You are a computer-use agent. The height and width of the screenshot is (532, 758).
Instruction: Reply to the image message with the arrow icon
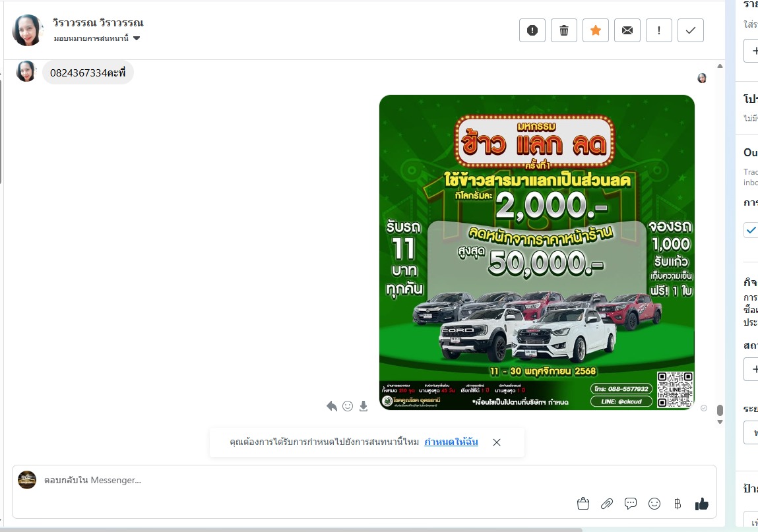(x=332, y=406)
